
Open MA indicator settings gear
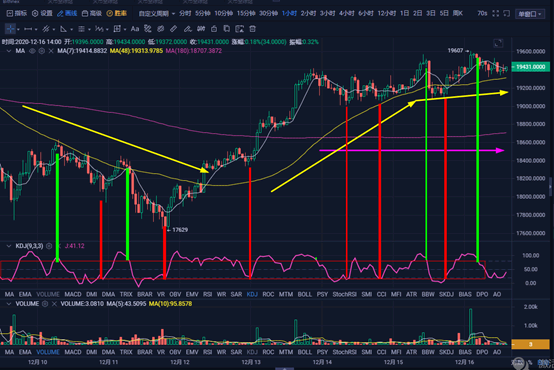point(41,51)
